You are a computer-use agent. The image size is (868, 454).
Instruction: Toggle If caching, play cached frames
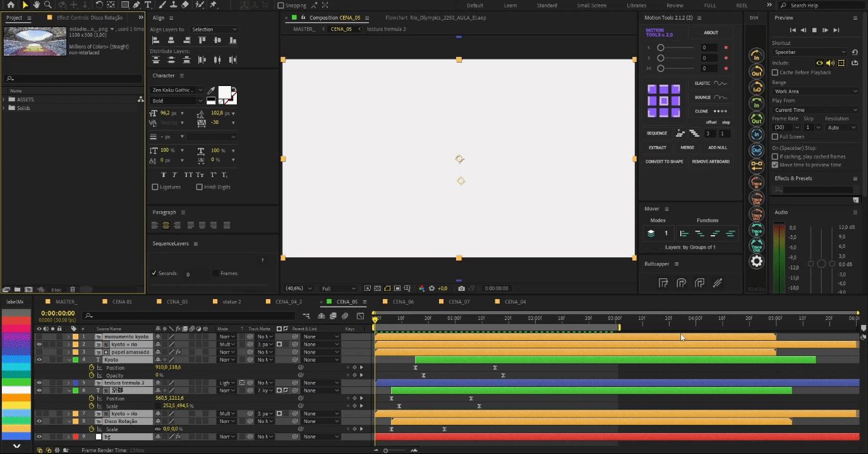tap(775, 157)
